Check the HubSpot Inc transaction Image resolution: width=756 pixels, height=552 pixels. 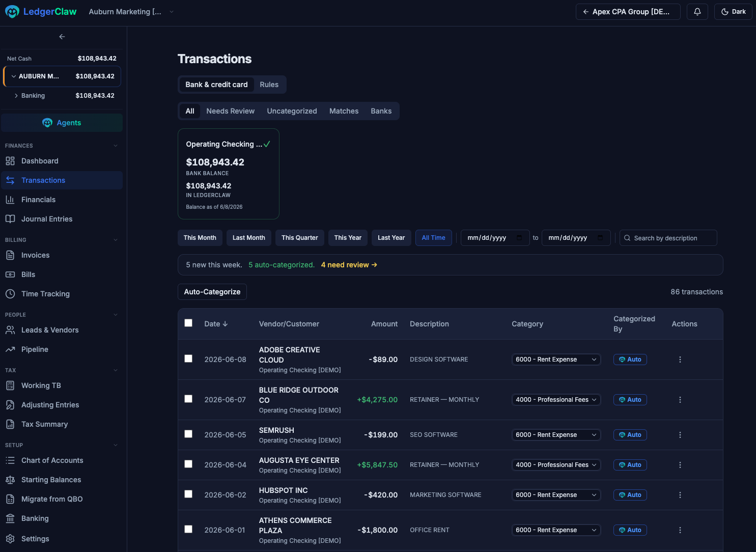(188, 494)
